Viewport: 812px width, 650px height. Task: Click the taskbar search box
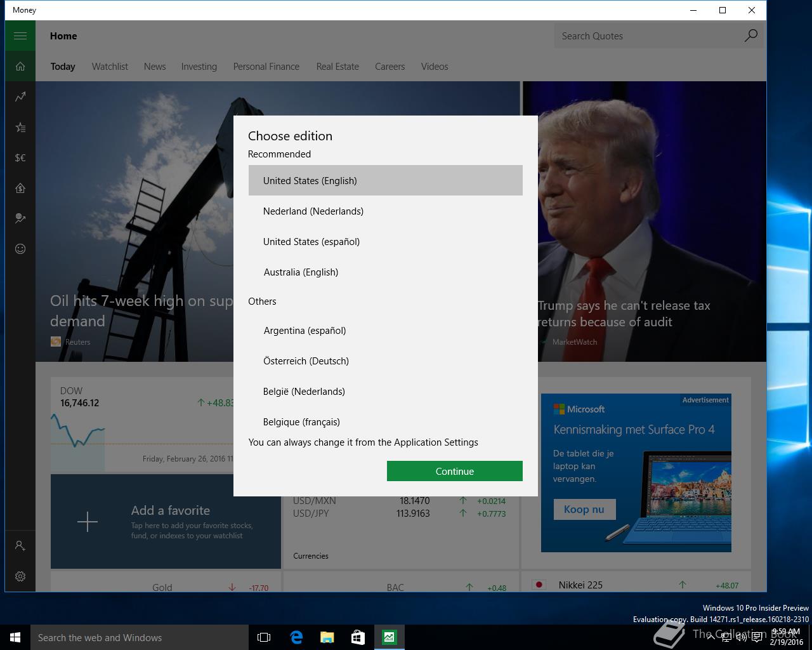(139, 637)
